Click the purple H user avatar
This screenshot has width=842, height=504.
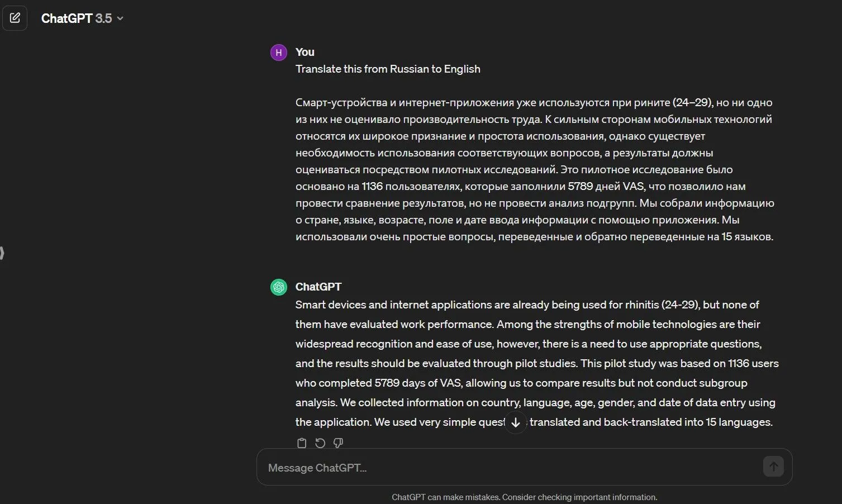[278, 52]
